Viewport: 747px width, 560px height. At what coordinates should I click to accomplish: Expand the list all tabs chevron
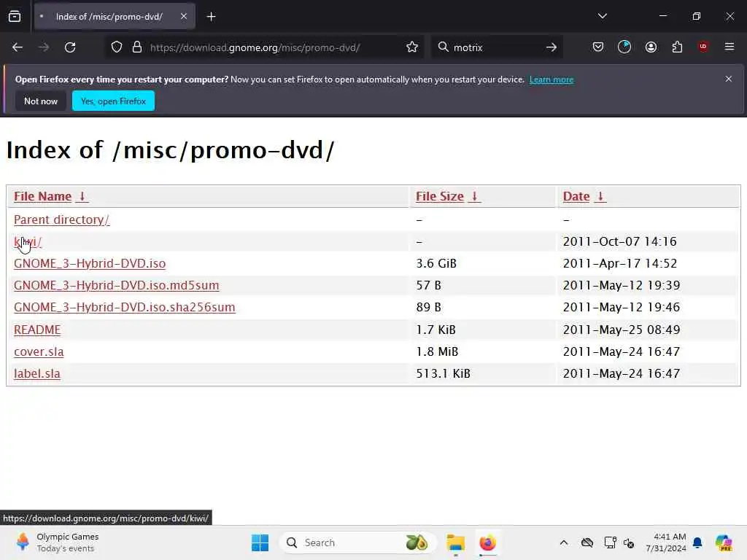602,16
